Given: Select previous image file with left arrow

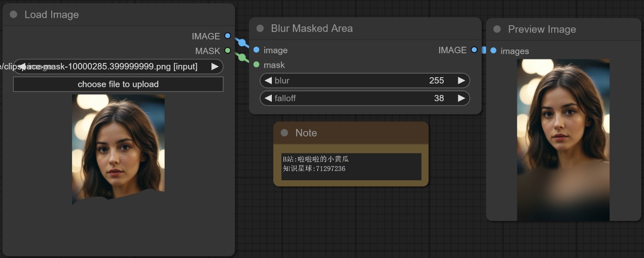Looking at the screenshot, I should click(22, 67).
